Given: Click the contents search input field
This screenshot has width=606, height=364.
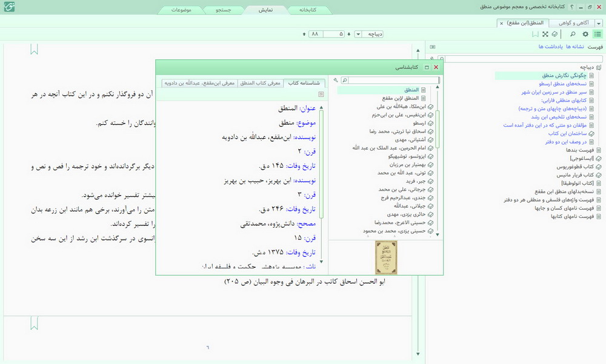Looking at the screenshot, I should [523, 59].
